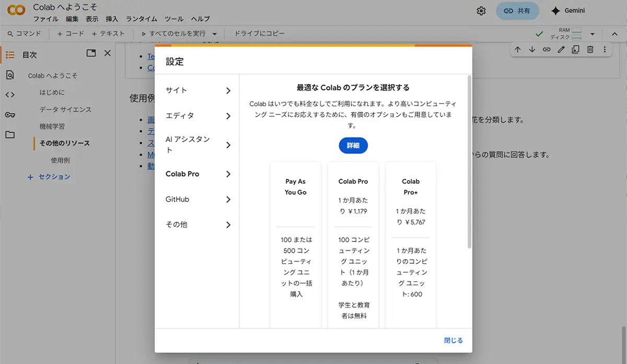Image resolution: width=627 pixels, height=364 pixels.
Task: Close the 目次 panel
Action: [107, 53]
